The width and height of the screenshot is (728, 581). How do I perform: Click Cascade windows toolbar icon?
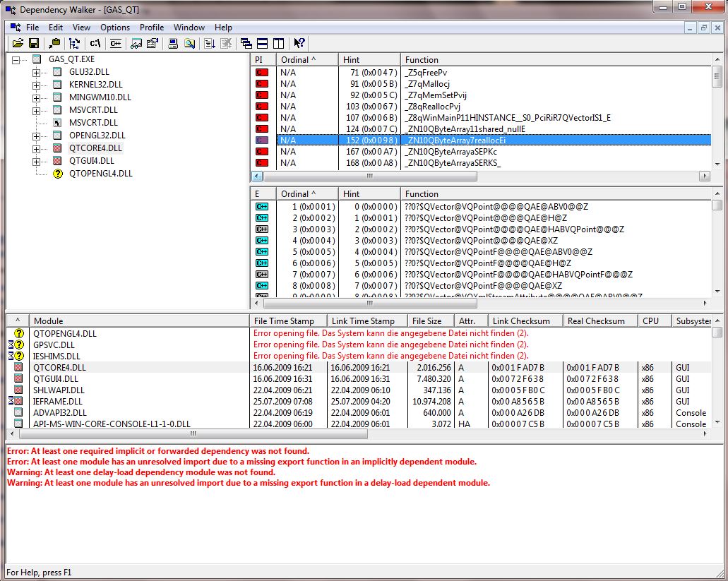(x=246, y=44)
